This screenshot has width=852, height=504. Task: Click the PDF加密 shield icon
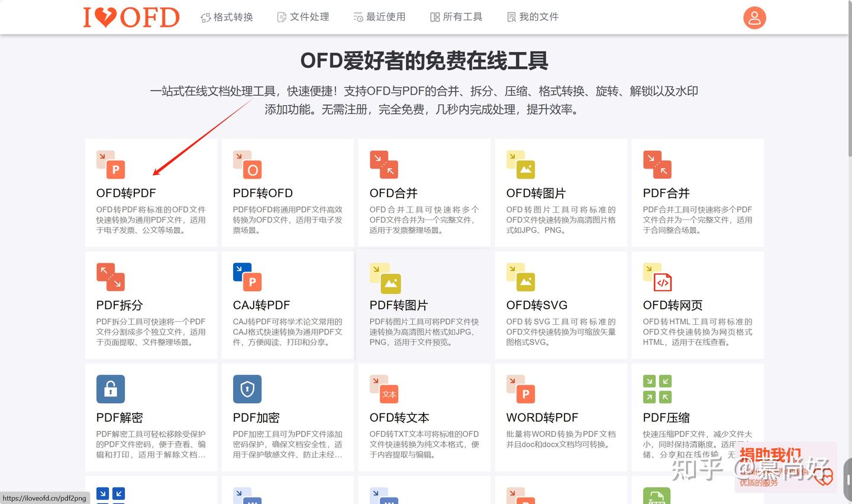[x=247, y=389]
